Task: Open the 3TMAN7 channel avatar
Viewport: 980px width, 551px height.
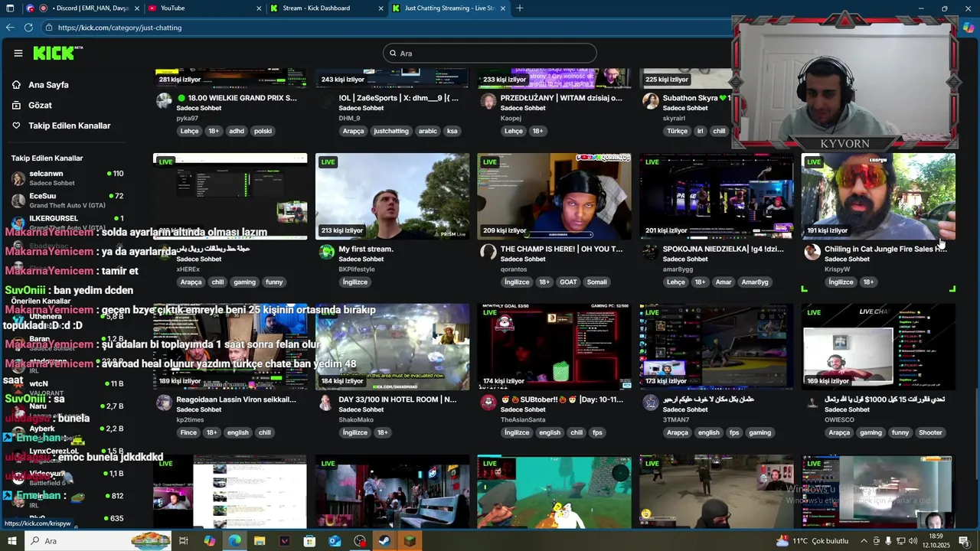Action: pyautogui.click(x=651, y=403)
